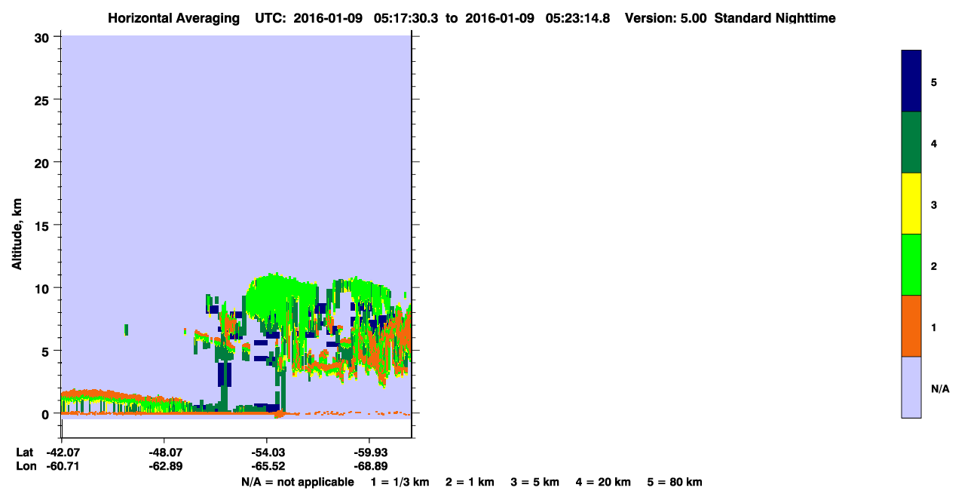Click the 'Lon' row label
This screenshot has height=503, width=980.
25,466
